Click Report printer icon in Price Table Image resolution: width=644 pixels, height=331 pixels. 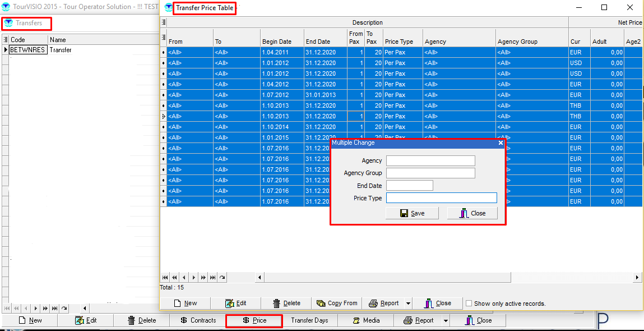point(373,304)
